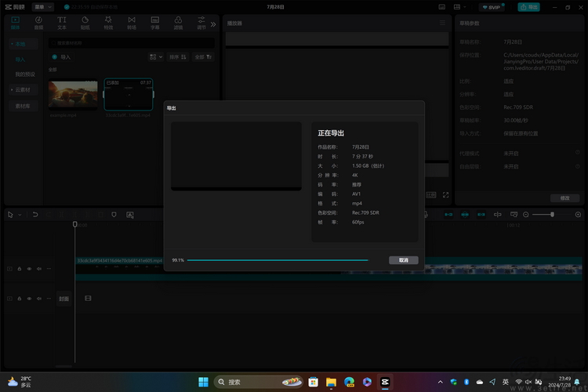Open the layout switch dropdown in title bar

pyautogui.click(x=459, y=7)
